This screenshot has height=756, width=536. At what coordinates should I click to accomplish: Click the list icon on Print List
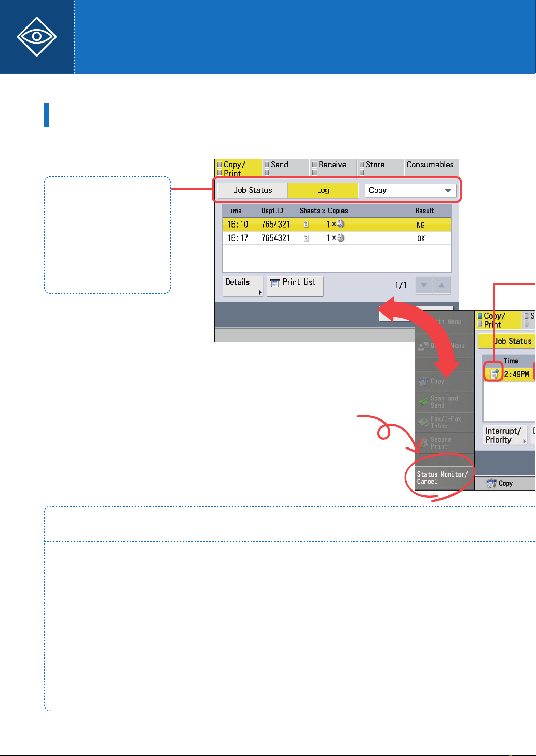click(275, 283)
